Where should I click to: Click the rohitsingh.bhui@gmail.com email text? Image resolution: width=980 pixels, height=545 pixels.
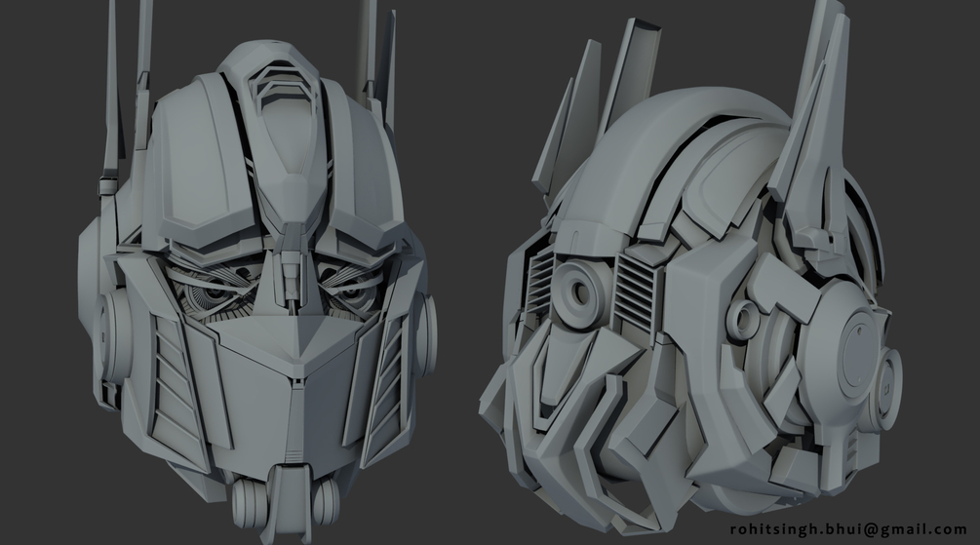(x=848, y=529)
